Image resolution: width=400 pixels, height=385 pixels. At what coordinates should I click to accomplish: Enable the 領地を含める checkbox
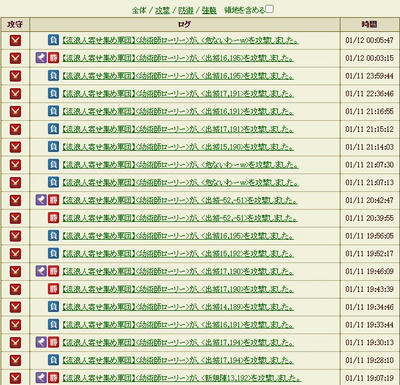(x=269, y=9)
